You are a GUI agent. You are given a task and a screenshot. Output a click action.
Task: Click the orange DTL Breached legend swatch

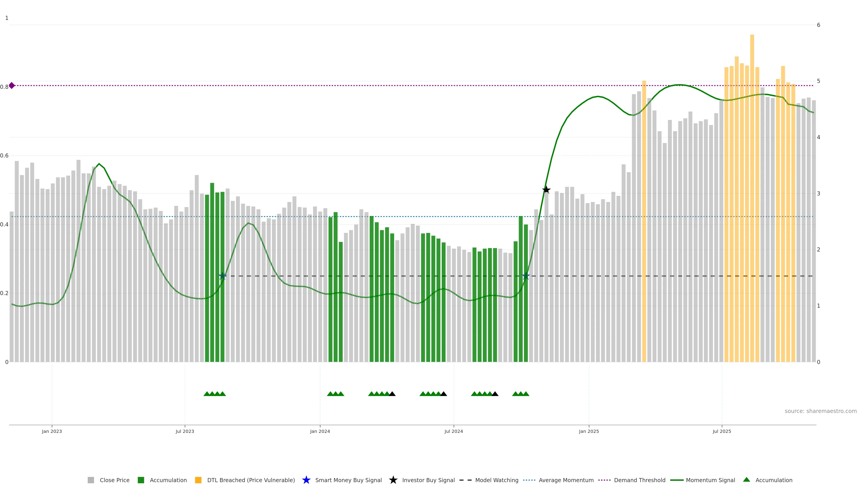click(198, 480)
